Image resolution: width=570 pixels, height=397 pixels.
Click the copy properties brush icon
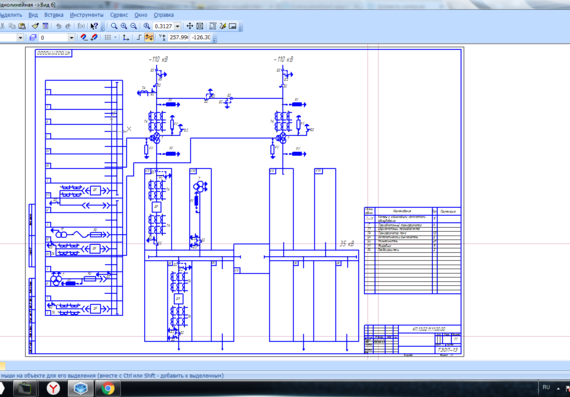click(x=35, y=26)
